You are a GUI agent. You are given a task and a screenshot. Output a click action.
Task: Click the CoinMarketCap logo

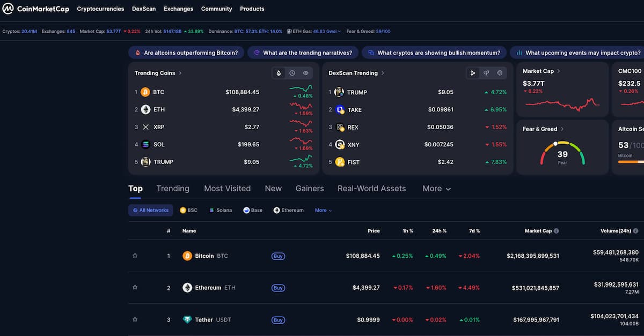click(34, 9)
